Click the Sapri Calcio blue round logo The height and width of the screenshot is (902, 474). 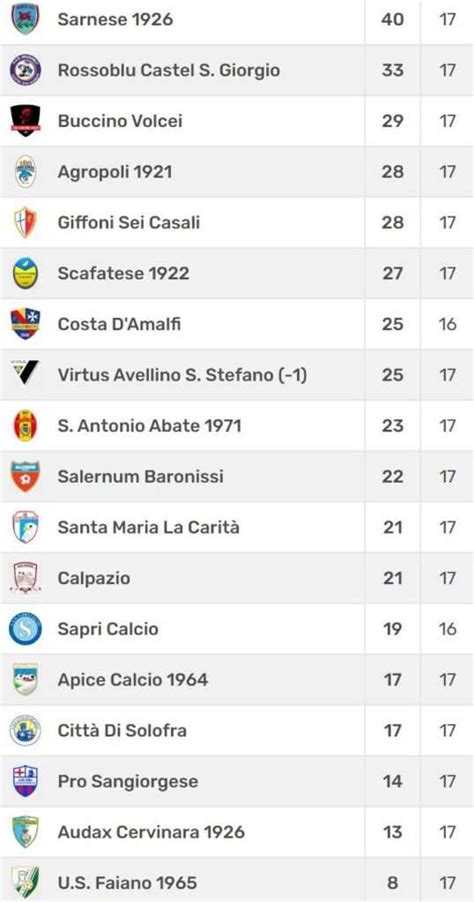point(25,629)
